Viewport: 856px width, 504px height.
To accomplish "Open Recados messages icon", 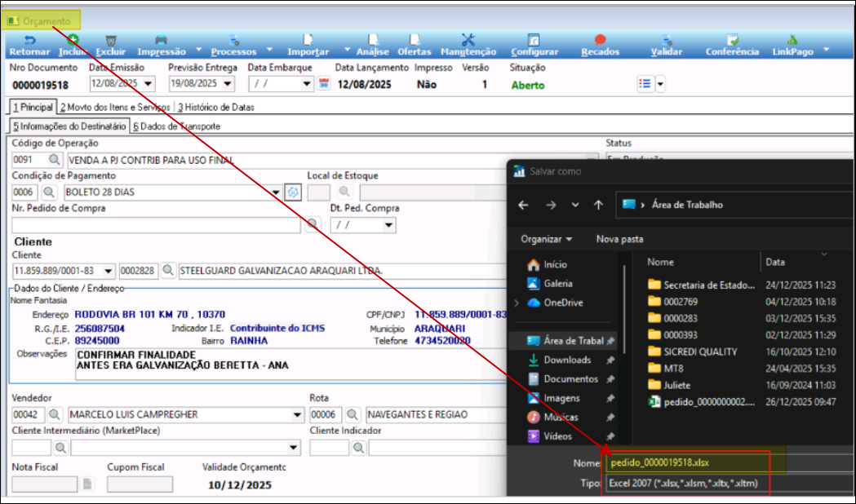I will coord(600,41).
